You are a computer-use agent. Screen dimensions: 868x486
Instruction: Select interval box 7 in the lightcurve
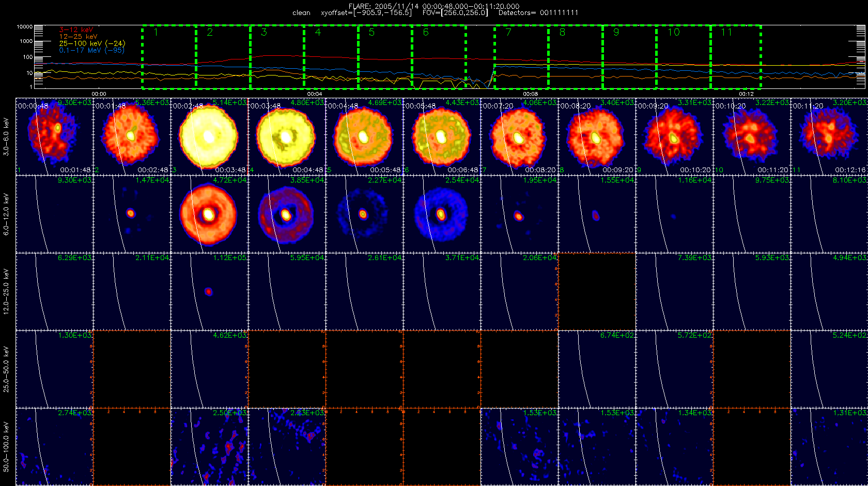click(x=522, y=56)
